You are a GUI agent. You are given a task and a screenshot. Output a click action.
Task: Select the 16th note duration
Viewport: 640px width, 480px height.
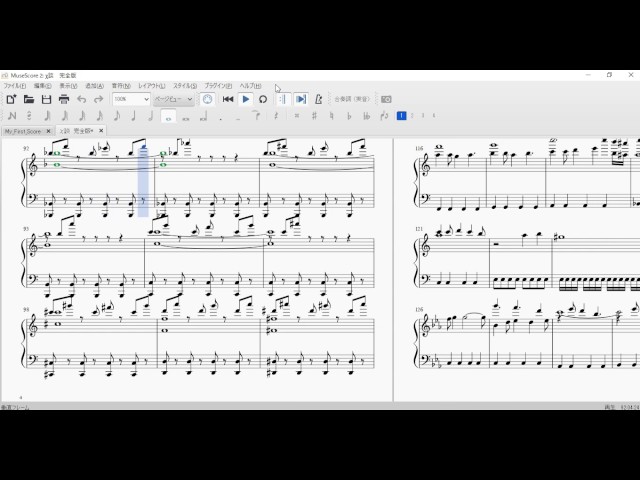(x=100, y=116)
